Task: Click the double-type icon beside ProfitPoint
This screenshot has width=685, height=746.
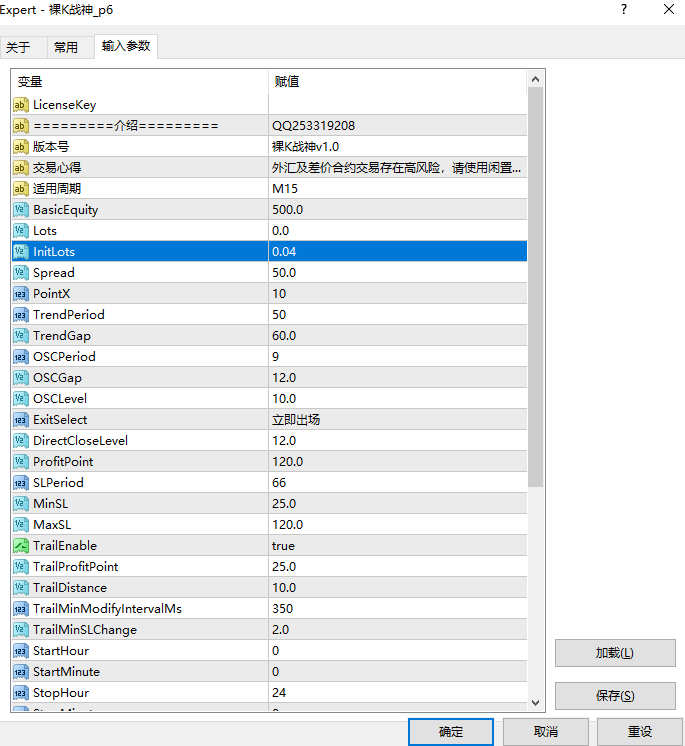Action: 20,461
